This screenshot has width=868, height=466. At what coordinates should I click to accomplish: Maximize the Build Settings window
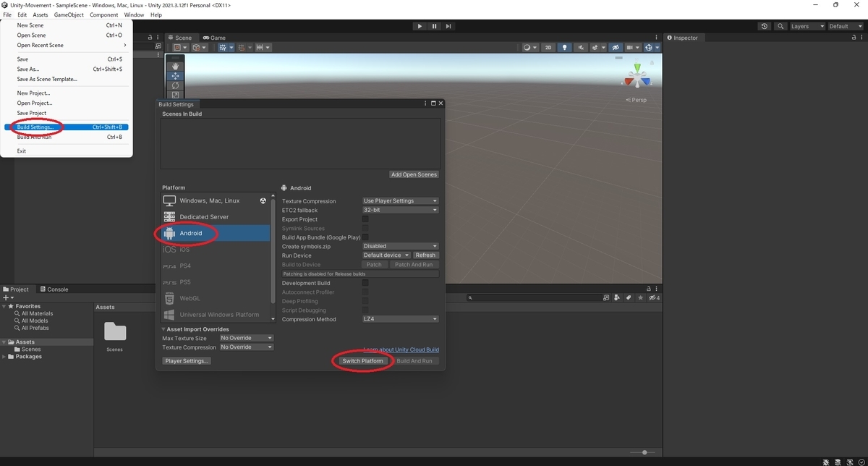[433, 103]
